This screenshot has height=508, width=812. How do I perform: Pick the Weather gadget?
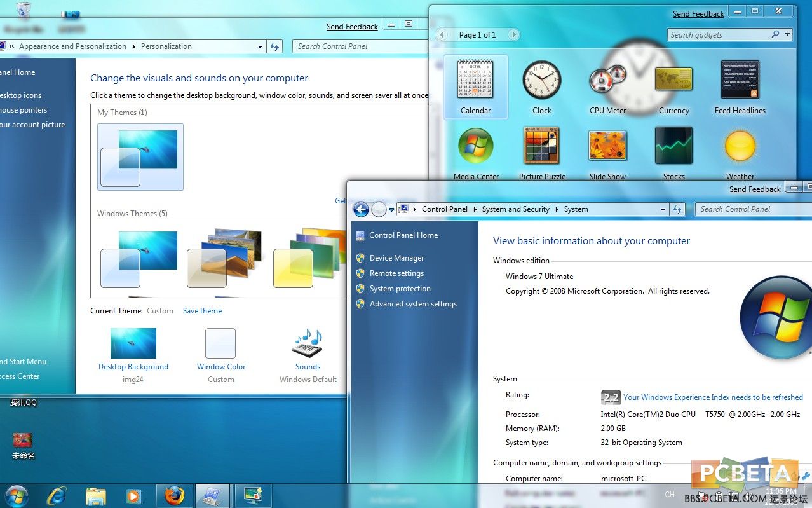[x=740, y=153]
